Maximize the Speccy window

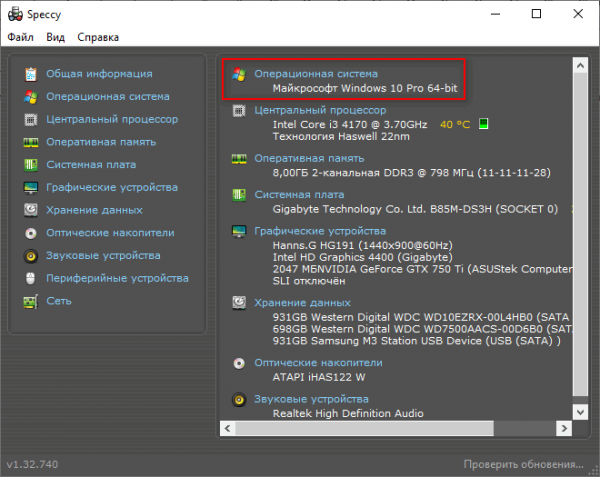[x=536, y=14]
